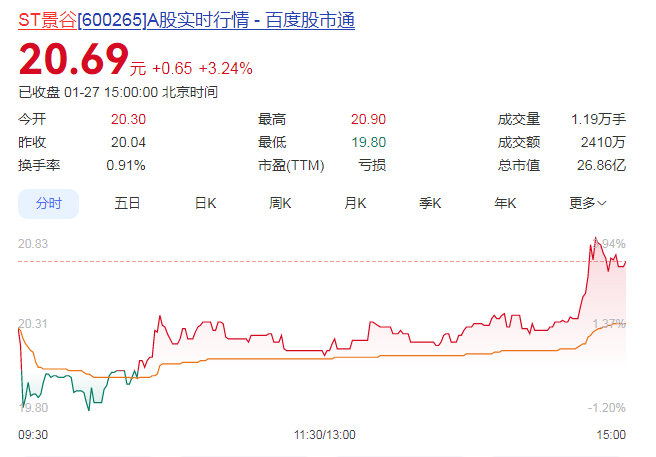The image size is (656, 457).
Task: Click the 最低 value 19.80
Action: coord(369,142)
